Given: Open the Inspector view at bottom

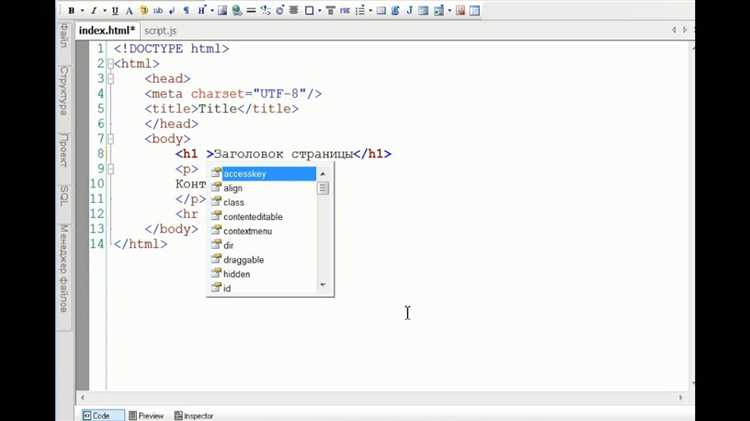Looking at the screenshot, I should [193, 415].
